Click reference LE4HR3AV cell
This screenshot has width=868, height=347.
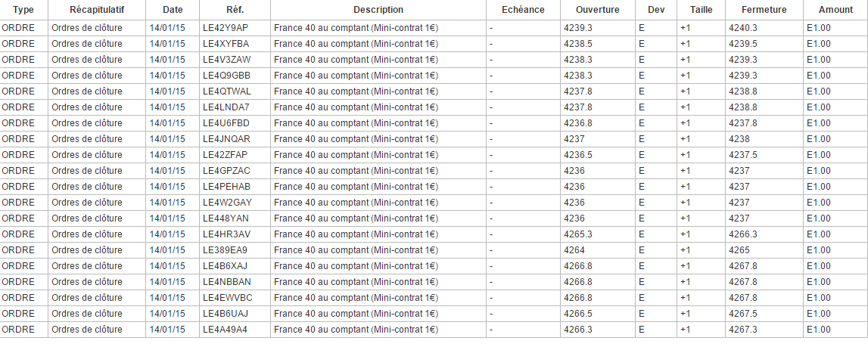pyautogui.click(x=226, y=234)
